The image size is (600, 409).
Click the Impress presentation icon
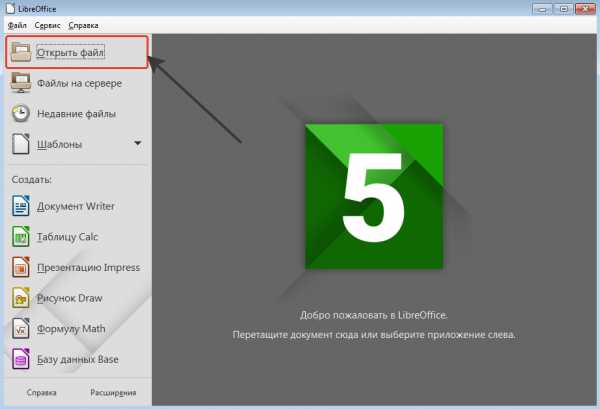(21, 267)
